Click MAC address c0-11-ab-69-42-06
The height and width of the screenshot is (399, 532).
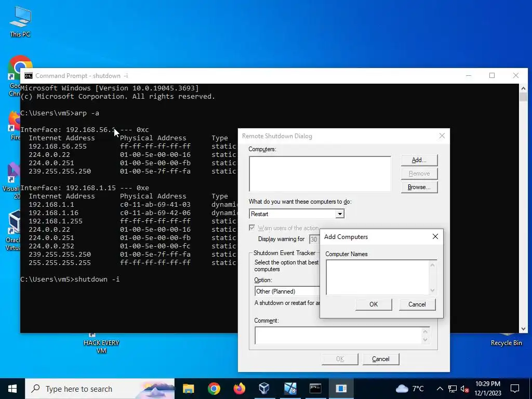(x=155, y=212)
